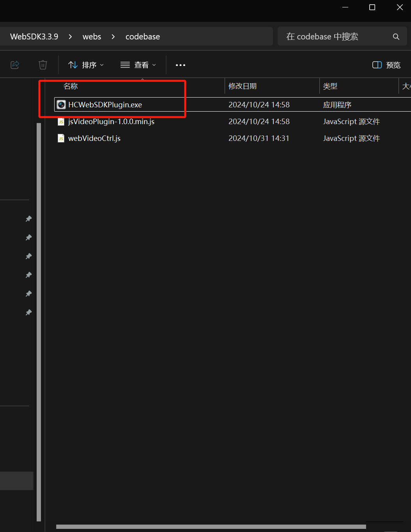Open the webs folder from the breadcrumb
The width and height of the screenshot is (411, 532).
click(92, 36)
